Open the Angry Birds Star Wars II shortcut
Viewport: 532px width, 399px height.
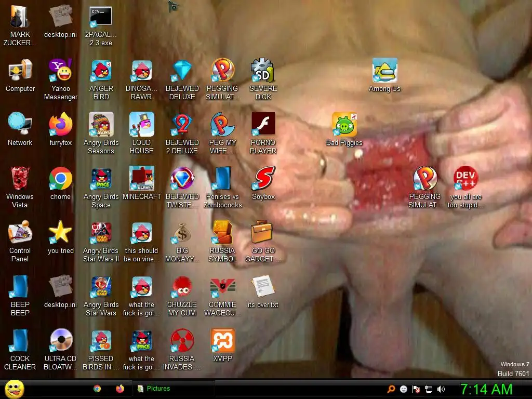(101, 242)
